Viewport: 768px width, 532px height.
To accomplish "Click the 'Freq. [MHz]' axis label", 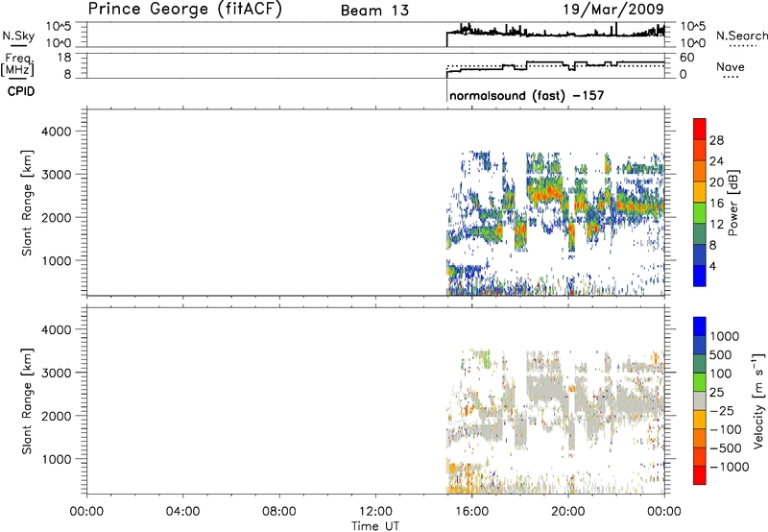I will [x=17, y=64].
